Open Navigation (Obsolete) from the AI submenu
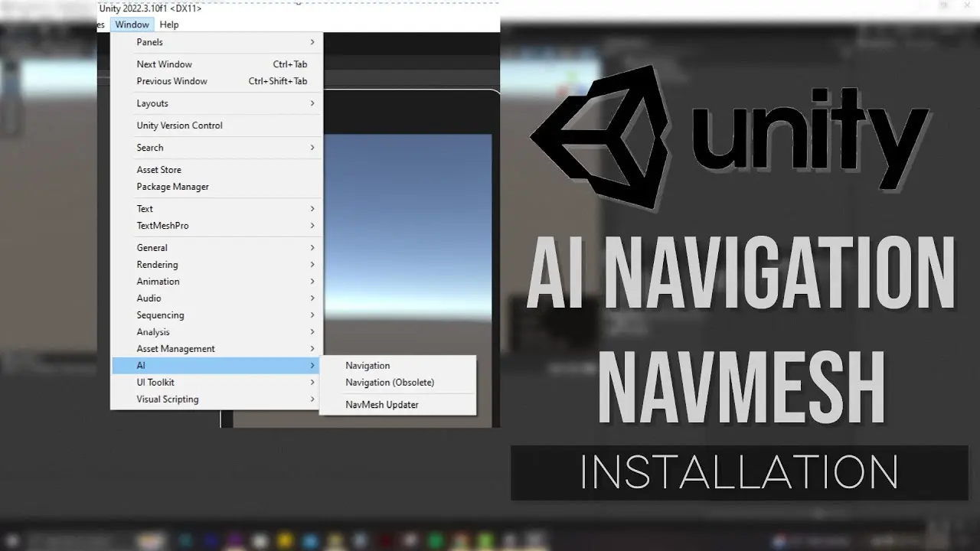 click(397, 383)
